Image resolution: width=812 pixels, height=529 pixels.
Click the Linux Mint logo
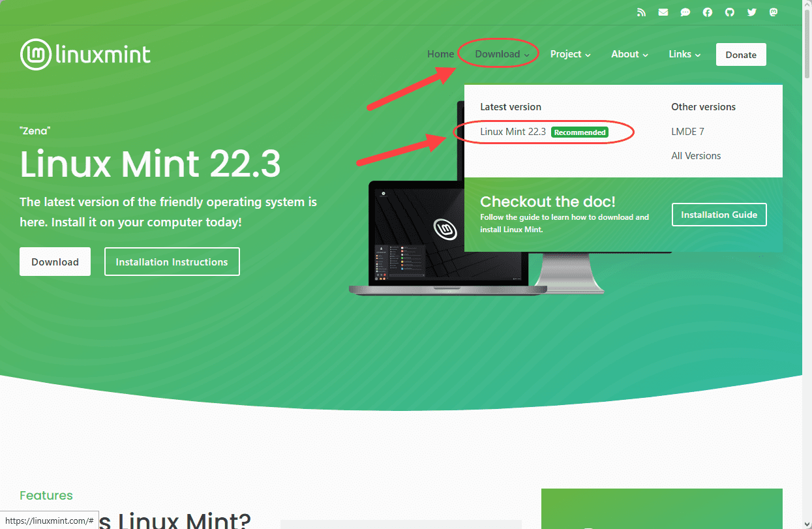85,54
